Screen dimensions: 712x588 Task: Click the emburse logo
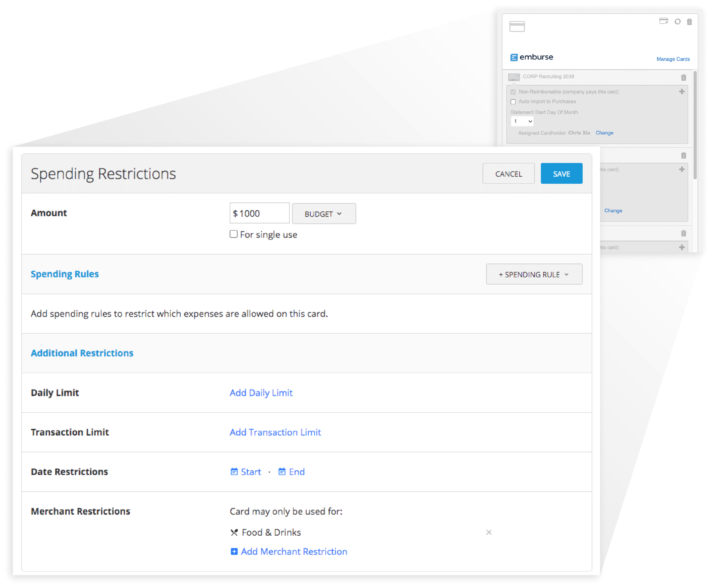[x=531, y=57]
